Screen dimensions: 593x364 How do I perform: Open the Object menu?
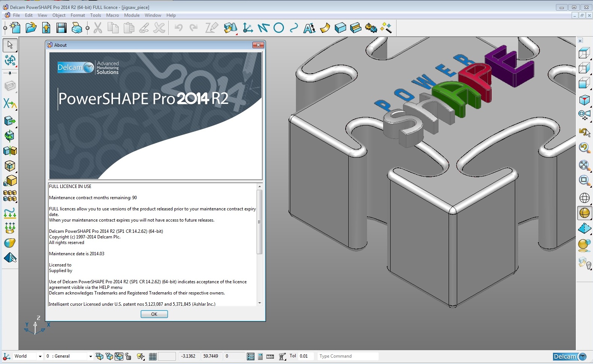click(59, 15)
